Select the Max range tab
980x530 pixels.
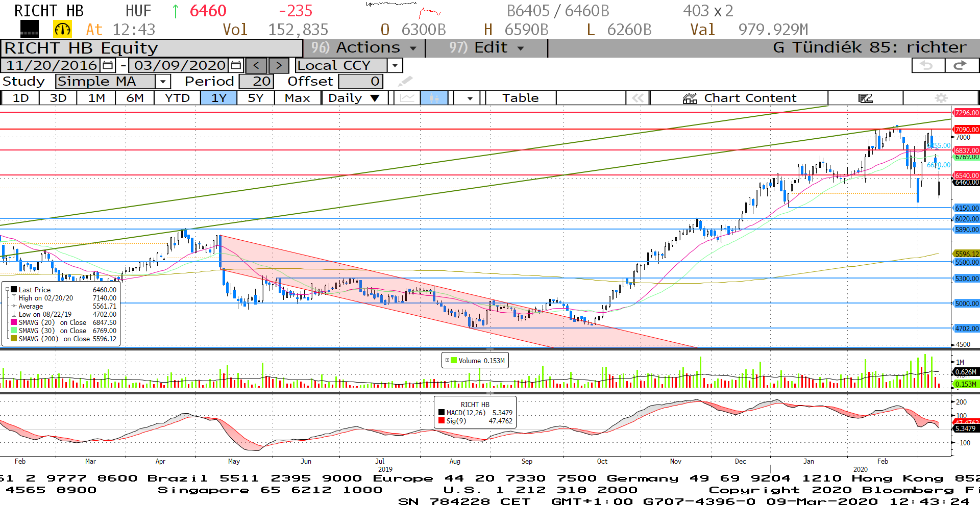298,98
